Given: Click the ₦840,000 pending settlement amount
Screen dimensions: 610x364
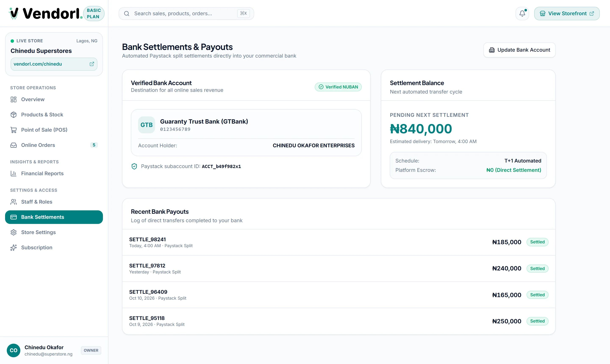Looking at the screenshot, I should [x=421, y=129].
